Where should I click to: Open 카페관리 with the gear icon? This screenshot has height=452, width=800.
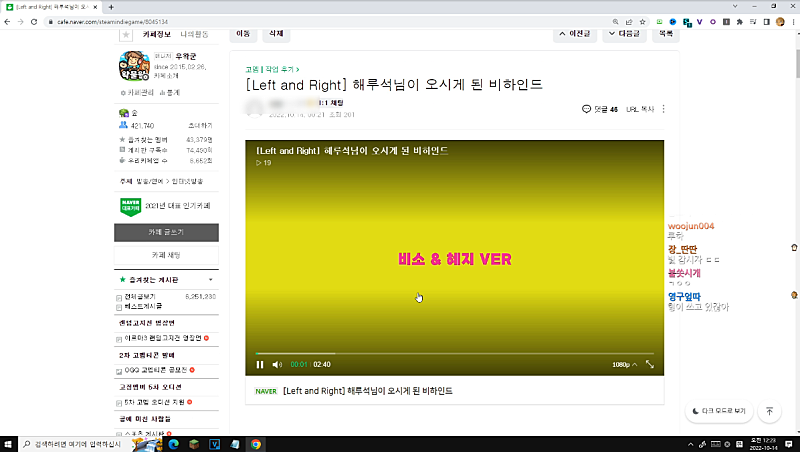coord(137,93)
